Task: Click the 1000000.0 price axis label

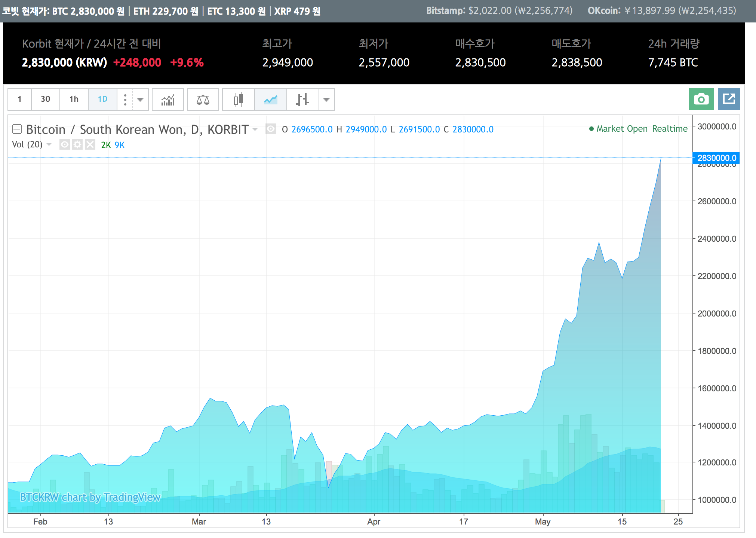Action: 717,500
